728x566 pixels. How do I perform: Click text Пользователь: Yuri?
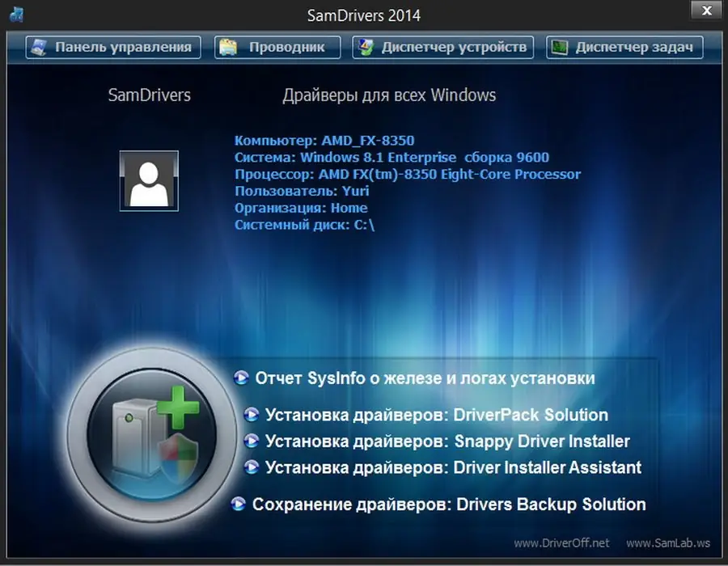pyautogui.click(x=302, y=191)
